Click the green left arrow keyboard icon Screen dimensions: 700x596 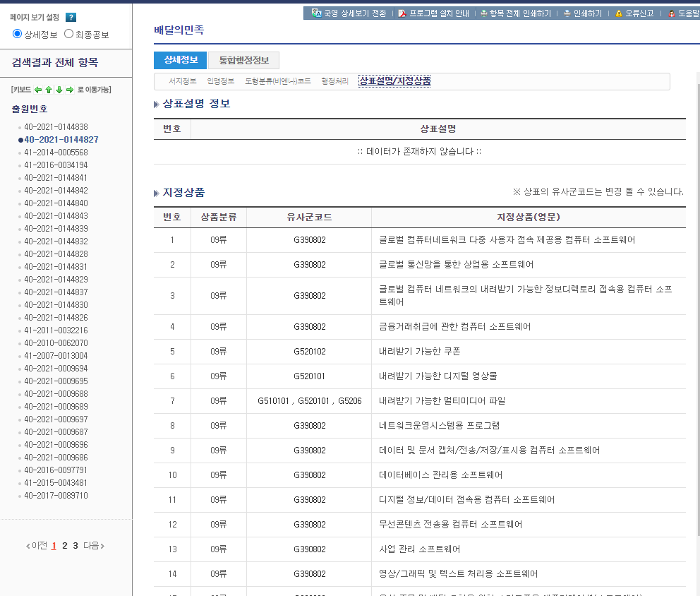coord(38,90)
